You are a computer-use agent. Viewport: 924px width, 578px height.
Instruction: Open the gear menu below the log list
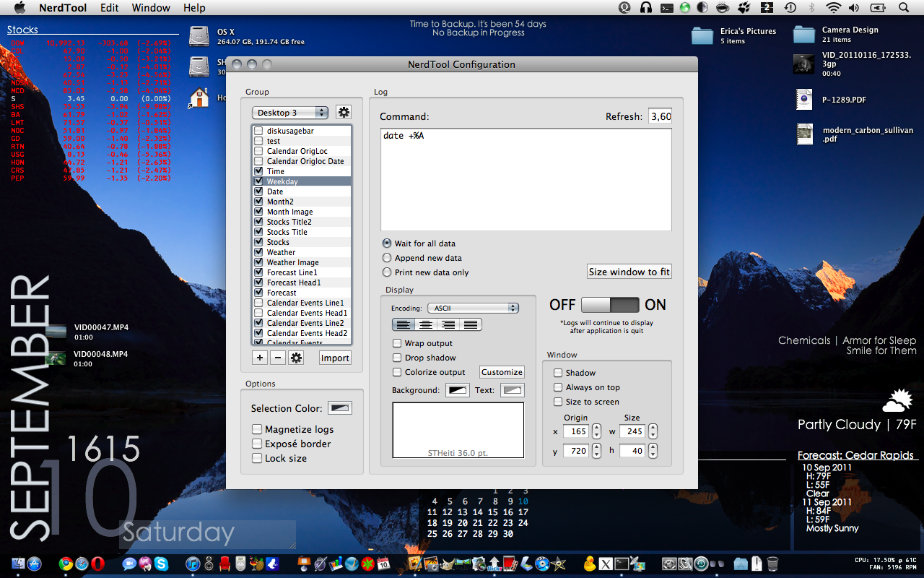point(296,358)
